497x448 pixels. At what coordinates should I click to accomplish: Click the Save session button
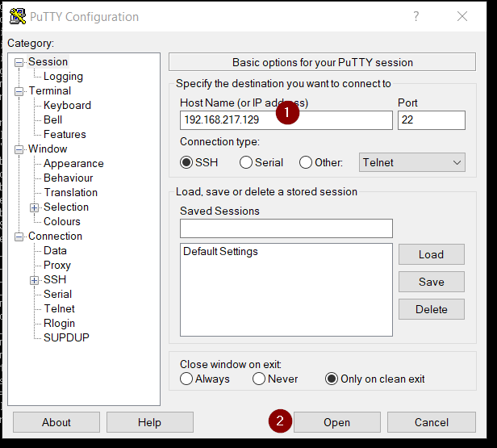[432, 282]
